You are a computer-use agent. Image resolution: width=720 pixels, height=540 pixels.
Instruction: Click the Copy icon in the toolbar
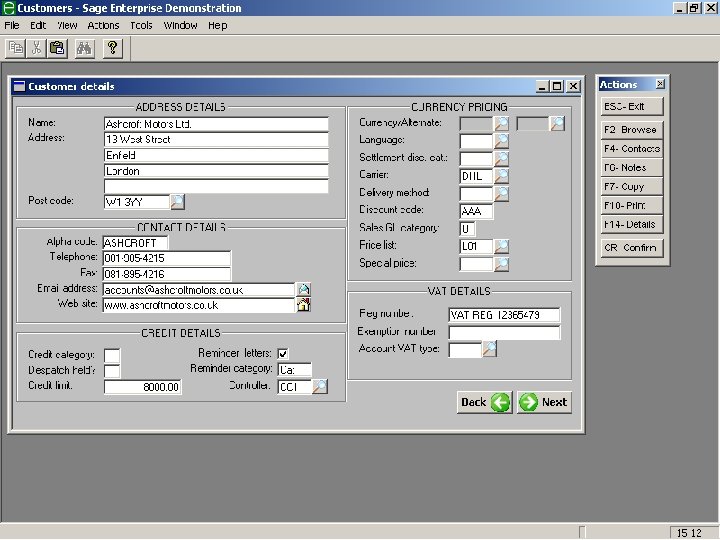(x=16, y=47)
